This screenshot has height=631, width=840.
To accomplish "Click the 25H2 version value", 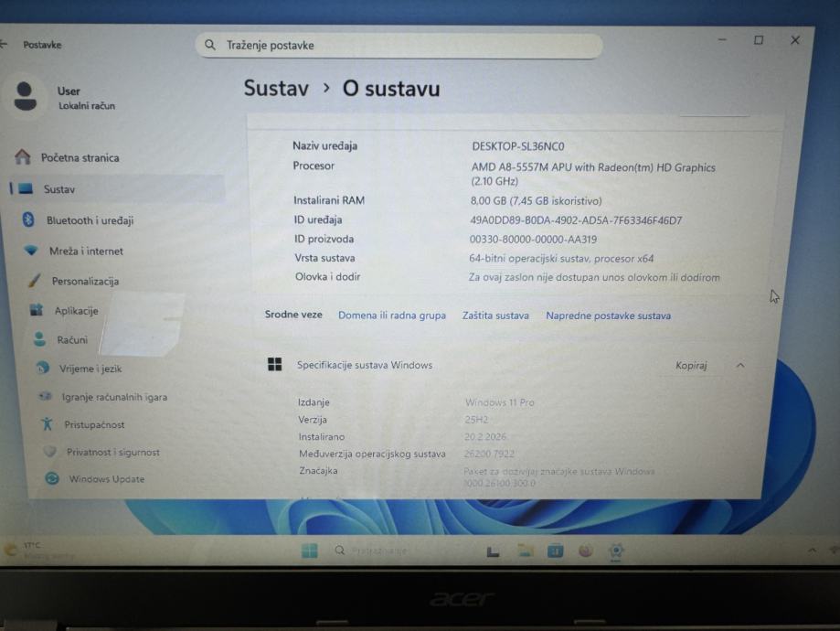I will click(x=476, y=419).
